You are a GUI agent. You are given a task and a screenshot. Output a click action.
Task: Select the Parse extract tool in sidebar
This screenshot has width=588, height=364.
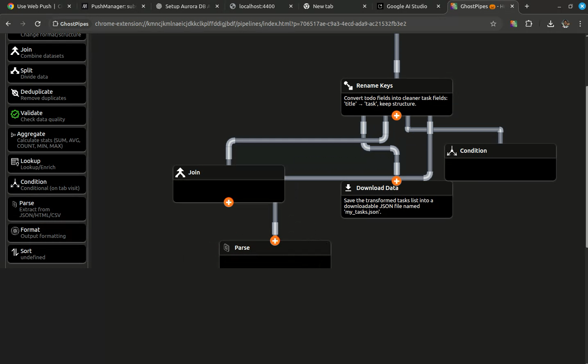pos(47,209)
